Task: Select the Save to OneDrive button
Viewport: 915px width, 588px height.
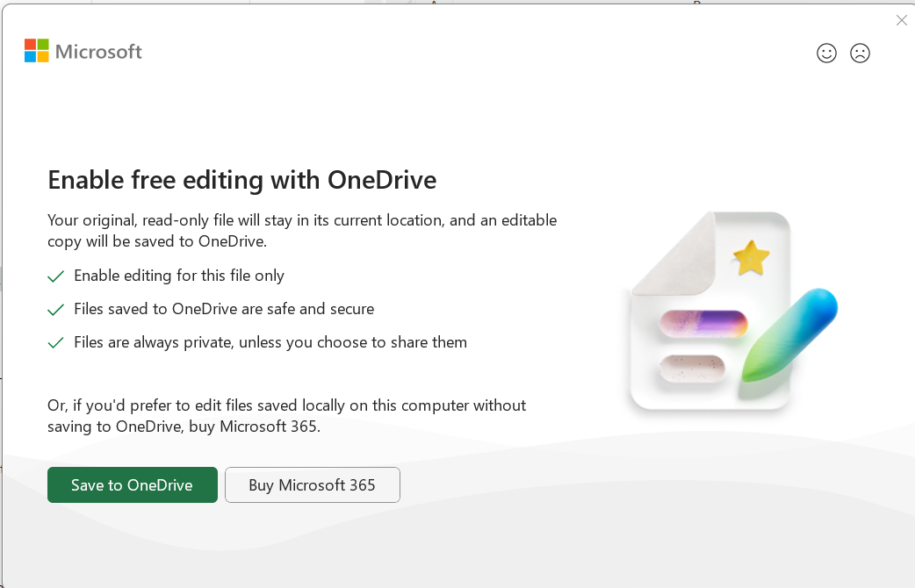Action: pyautogui.click(x=132, y=484)
